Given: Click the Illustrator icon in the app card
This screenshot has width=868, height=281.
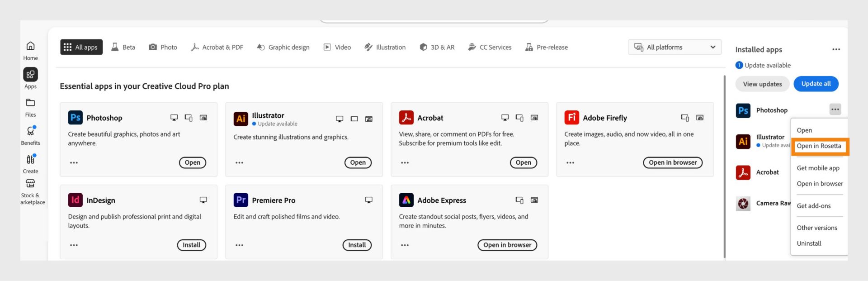Looking at the screenshot, I should coord(241,119).
